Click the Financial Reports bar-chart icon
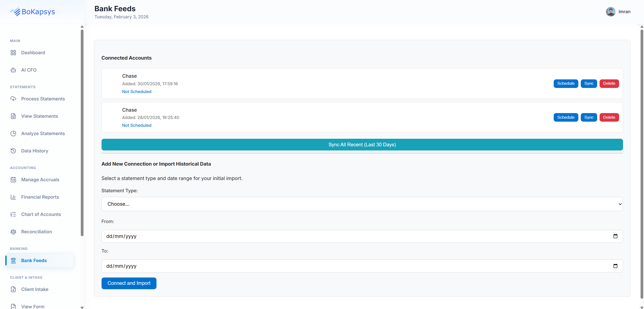The width and height of the screenshot is (644, 309). 13,197
